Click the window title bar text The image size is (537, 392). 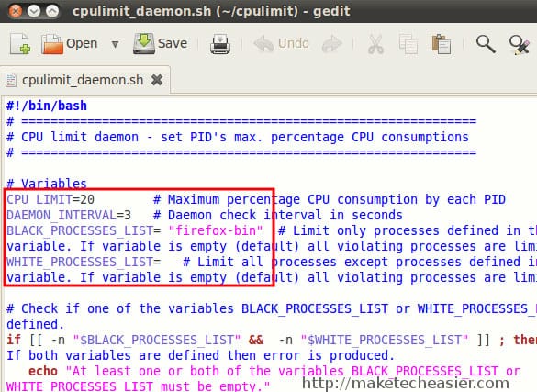[211, 11]
